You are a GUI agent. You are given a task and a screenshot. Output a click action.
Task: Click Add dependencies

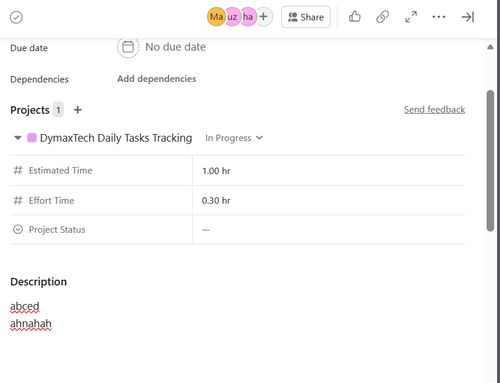(x=156, y=79)
